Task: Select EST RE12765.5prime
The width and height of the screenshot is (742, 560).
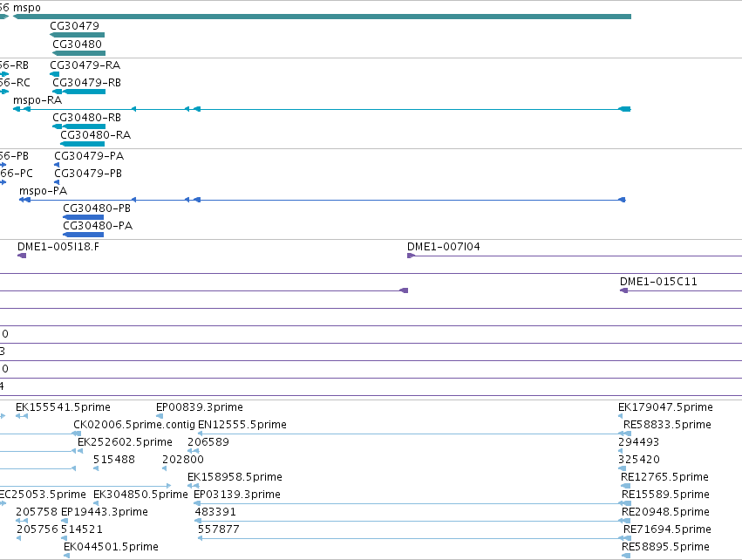Action: (664, 477)
